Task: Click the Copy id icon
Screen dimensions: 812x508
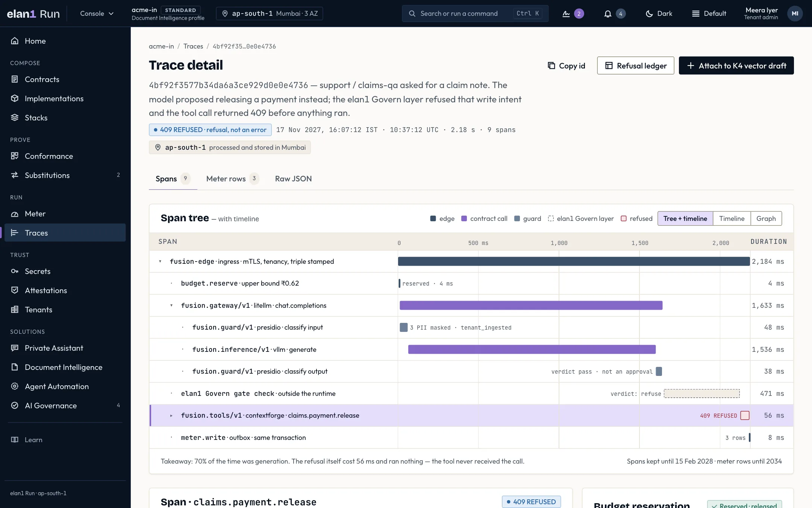Action: click(551, 65)
